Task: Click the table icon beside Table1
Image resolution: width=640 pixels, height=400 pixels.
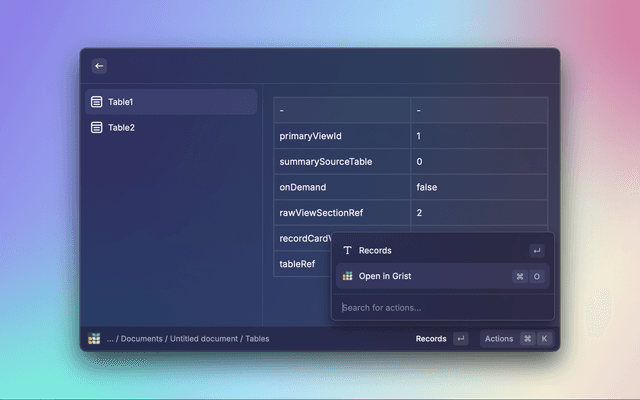Action: (x=96, y=102)
